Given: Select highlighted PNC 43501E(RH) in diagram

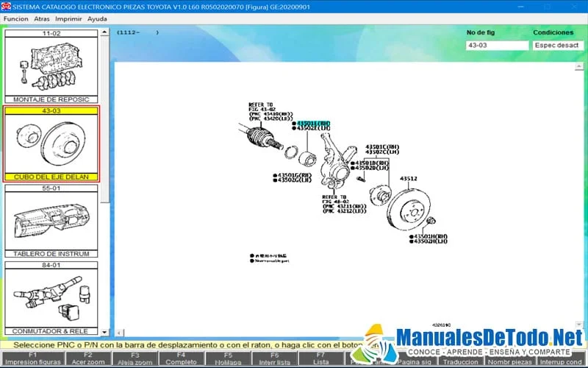Looking at the screenshot, I should (x=313, y=123).
